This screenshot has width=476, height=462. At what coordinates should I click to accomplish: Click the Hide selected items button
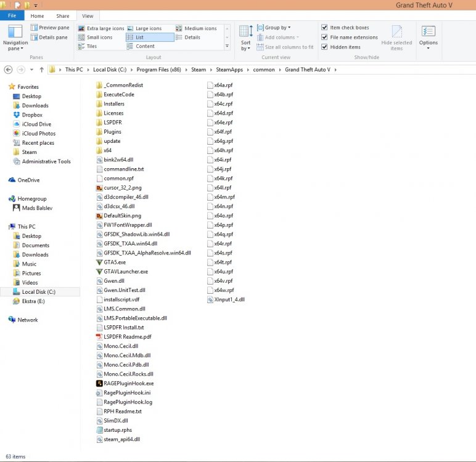tap(396, 38)
